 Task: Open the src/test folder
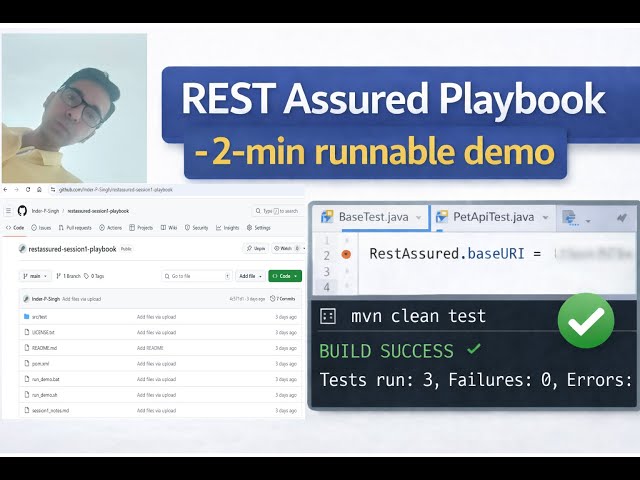[40, 317]
